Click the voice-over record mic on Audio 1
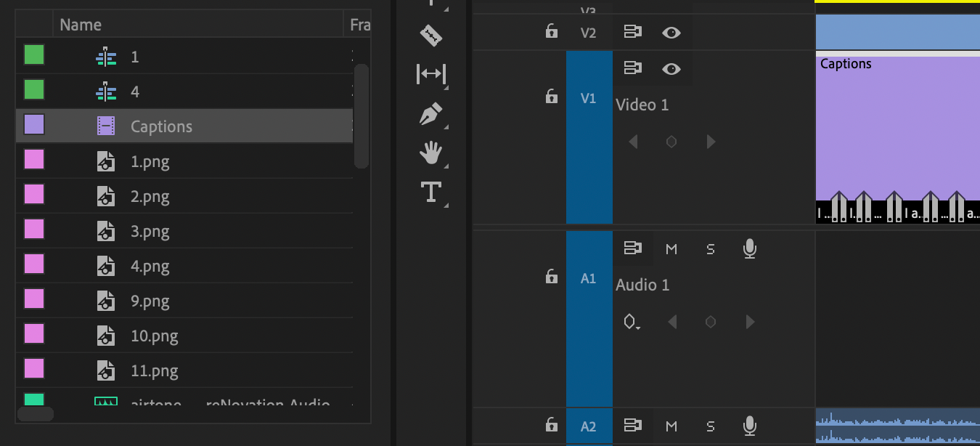 (749, 248)
